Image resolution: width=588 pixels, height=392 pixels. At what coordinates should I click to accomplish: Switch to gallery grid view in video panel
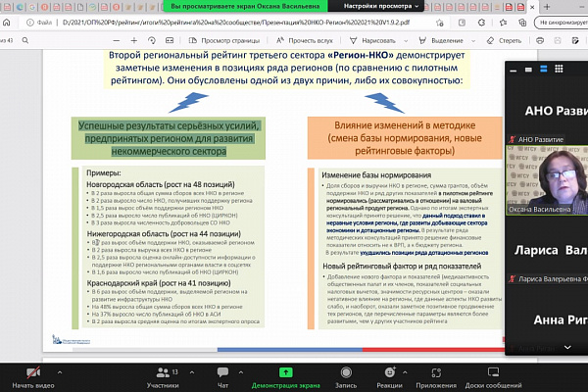click(x=559, y=69)
